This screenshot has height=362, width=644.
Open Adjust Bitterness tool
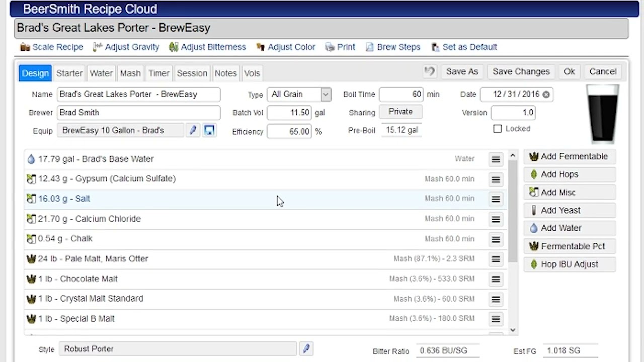[208, 47]
